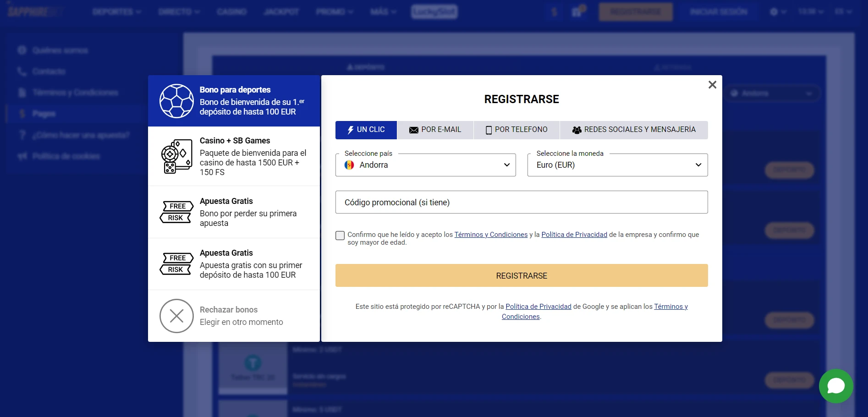Open Google's Términos y Condiciones reCAPTCHA link
This screenshot has width=868, height=417.
(x=670, y=307)
